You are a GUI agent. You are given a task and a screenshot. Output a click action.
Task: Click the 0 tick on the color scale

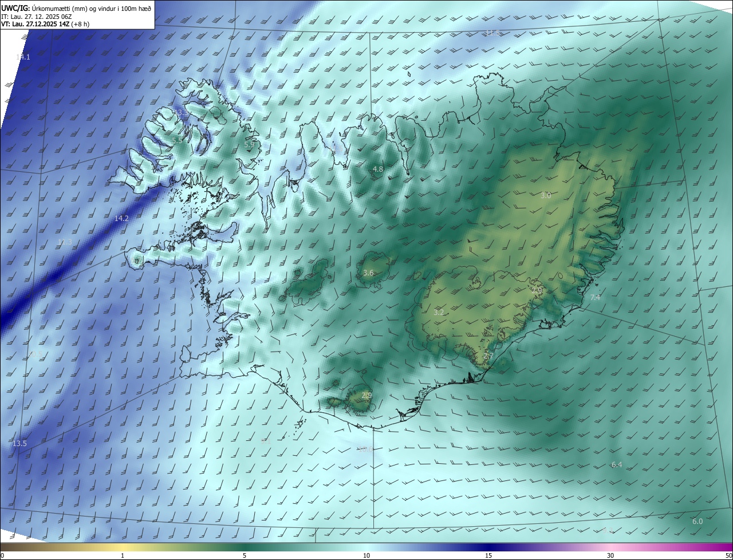(2, 555)
